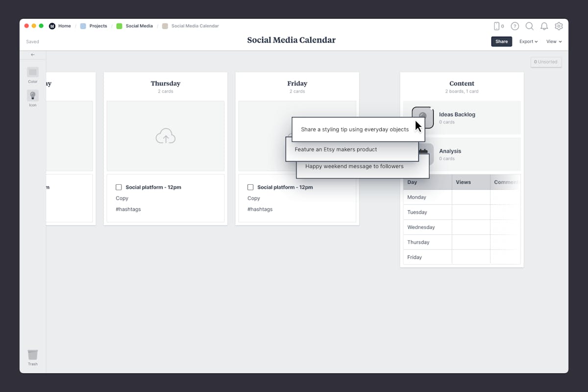Open the Feature an Etsy makers product card
This screenshot has height=392, width=588.
pyautogui.click(x=336, y=149)
